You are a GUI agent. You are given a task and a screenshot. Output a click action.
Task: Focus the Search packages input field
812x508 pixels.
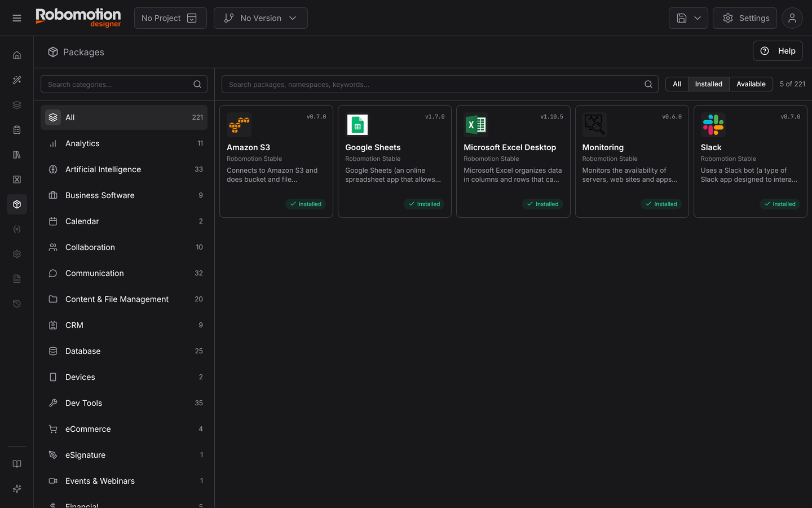440,84
